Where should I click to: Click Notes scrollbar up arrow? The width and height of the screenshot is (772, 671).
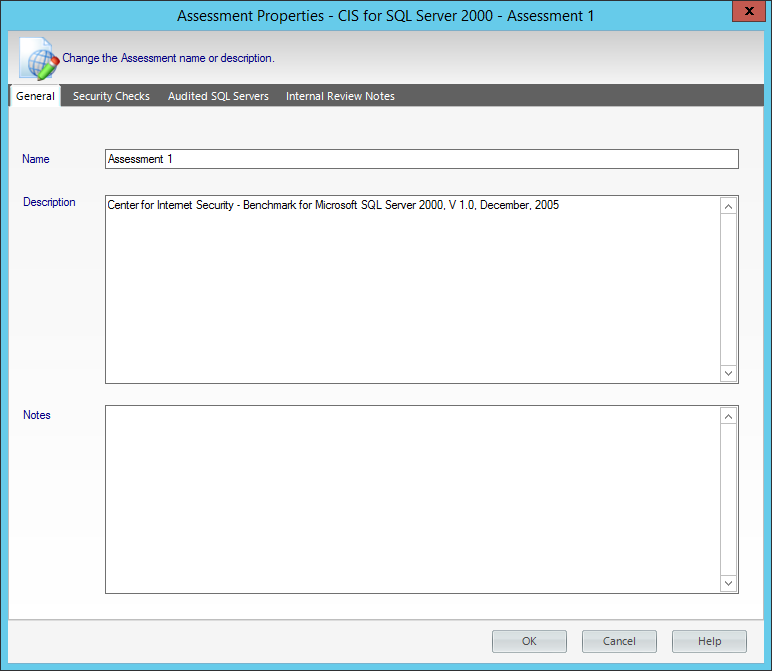point(728,416)
